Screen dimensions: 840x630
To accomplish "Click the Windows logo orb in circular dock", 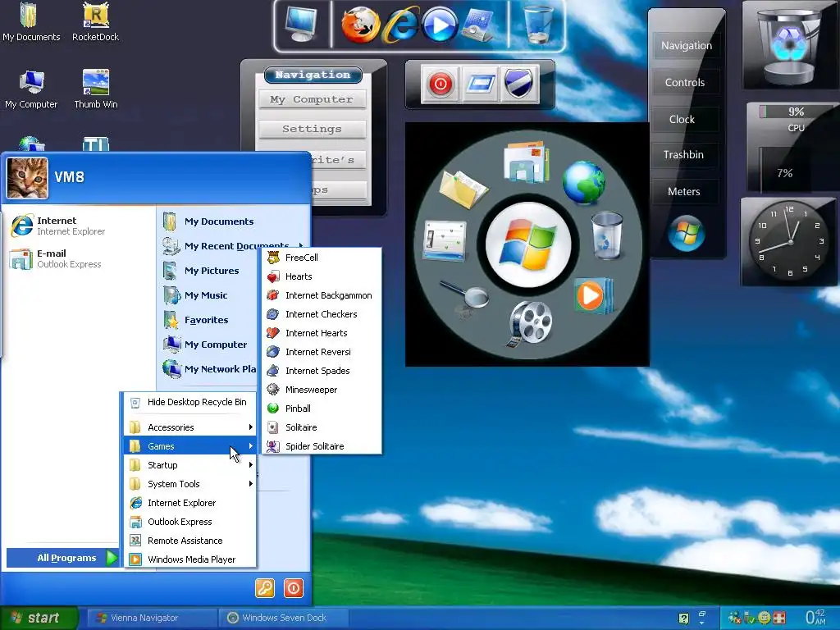I will coord(528,244).
